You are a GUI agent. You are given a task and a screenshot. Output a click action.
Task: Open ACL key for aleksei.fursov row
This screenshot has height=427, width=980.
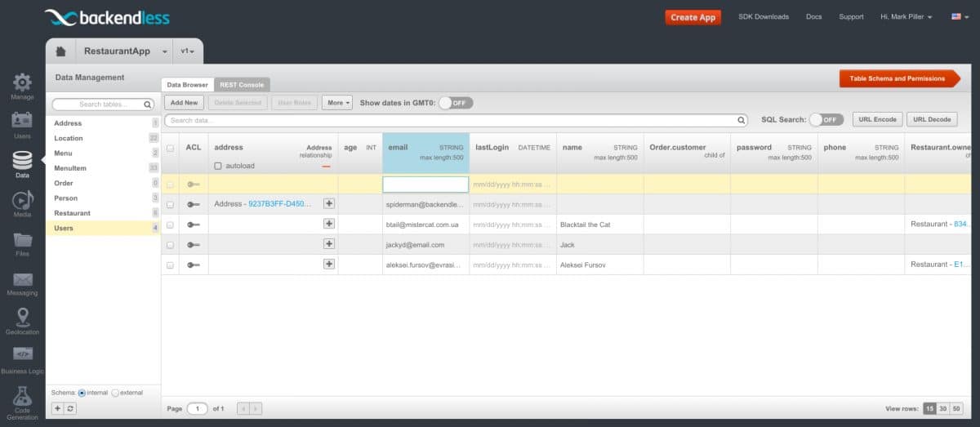pyautogui.click(x=194, y=265)
